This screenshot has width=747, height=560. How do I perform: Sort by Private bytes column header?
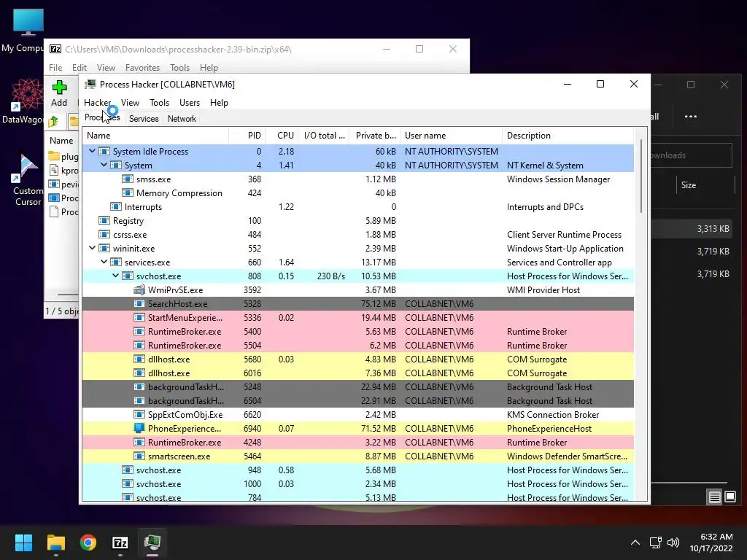pos(374,135)
